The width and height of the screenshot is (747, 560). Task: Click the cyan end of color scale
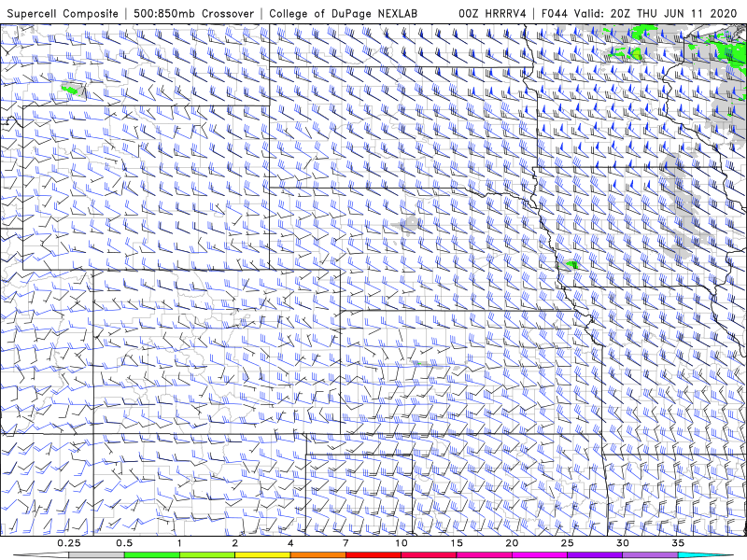705,555
